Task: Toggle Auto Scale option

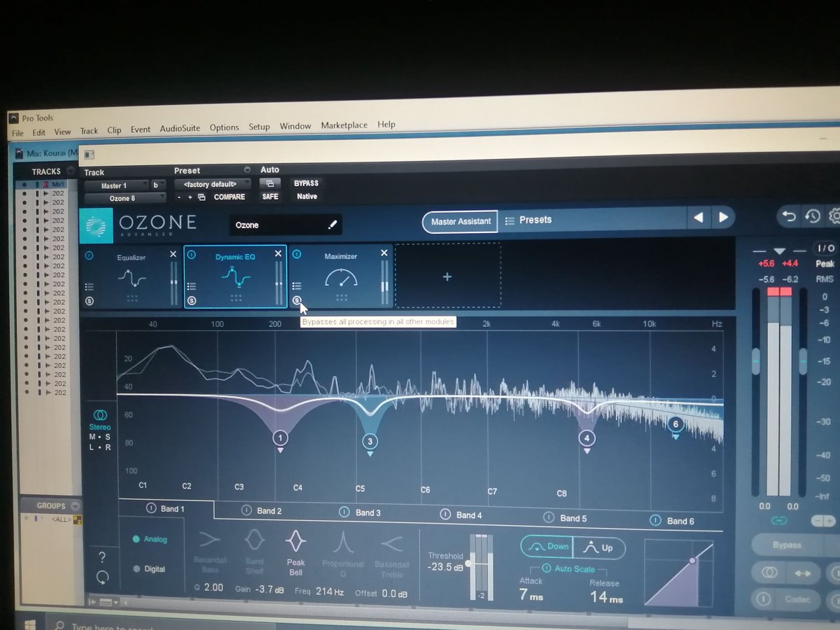Action: (x=568, y=569)
